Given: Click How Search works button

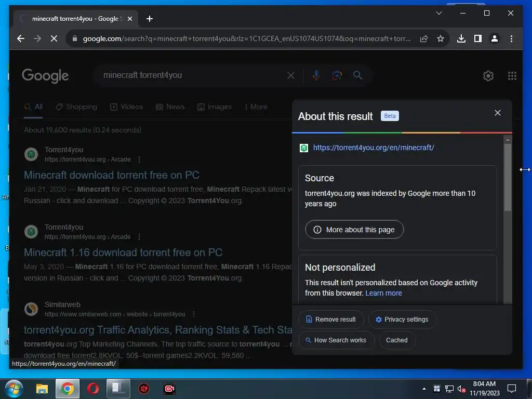Looking at the screenshot, I should point(336,340).
